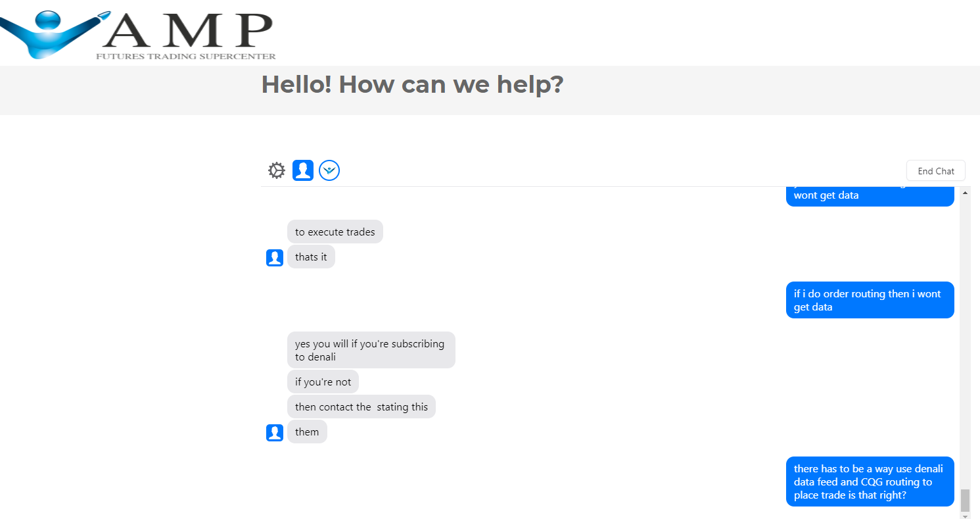Click the "Hello! How can we help?" heading
This screenshot has width=980, height=519.
tap(412, 85)
